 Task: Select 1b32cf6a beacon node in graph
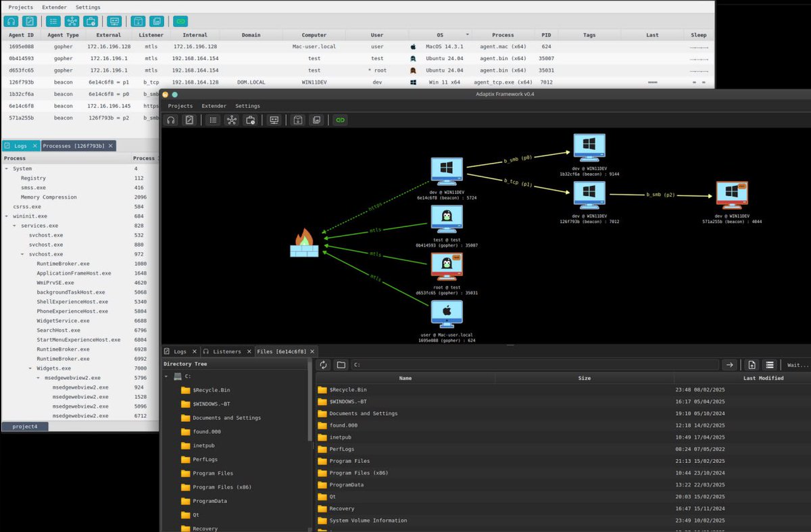(589, 148)
